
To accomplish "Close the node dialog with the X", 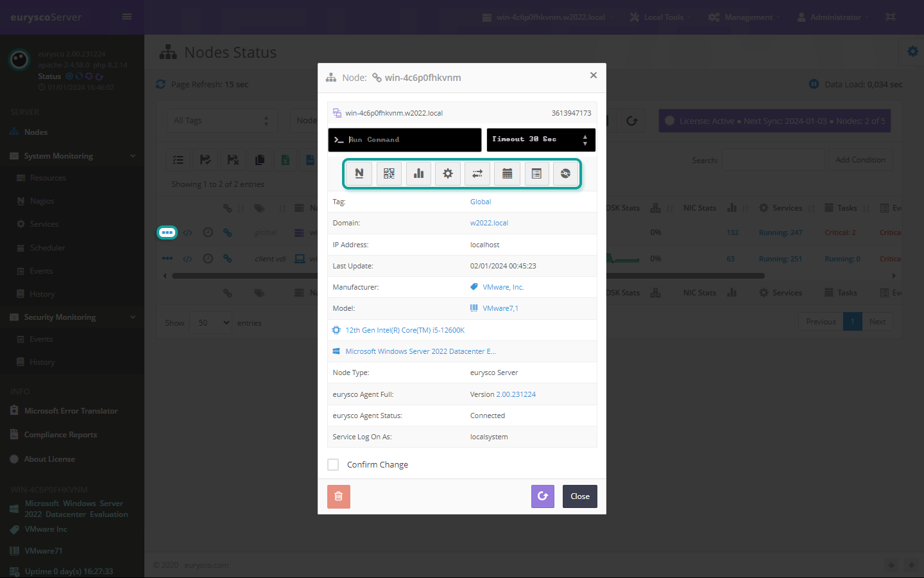I will tap(594, 75).
